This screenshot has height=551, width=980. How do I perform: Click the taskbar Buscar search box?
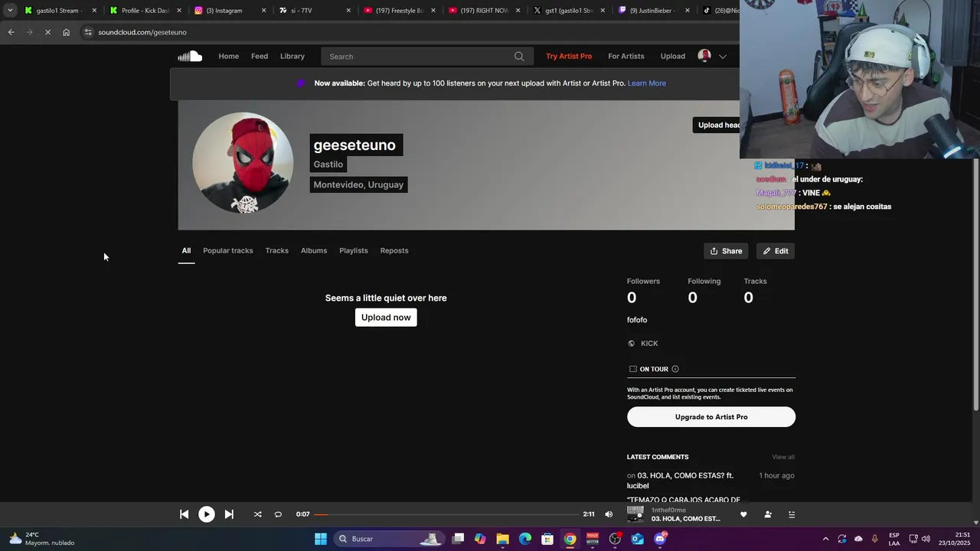389,539
